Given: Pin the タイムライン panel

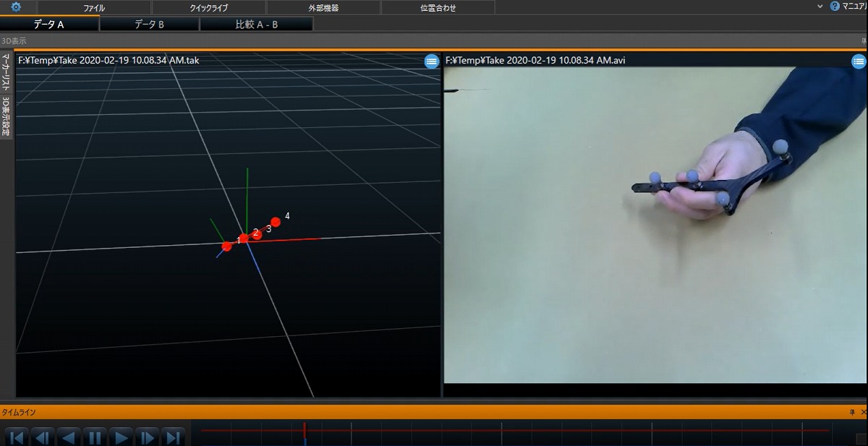Looking at the screenshot, I should (852, 412).
